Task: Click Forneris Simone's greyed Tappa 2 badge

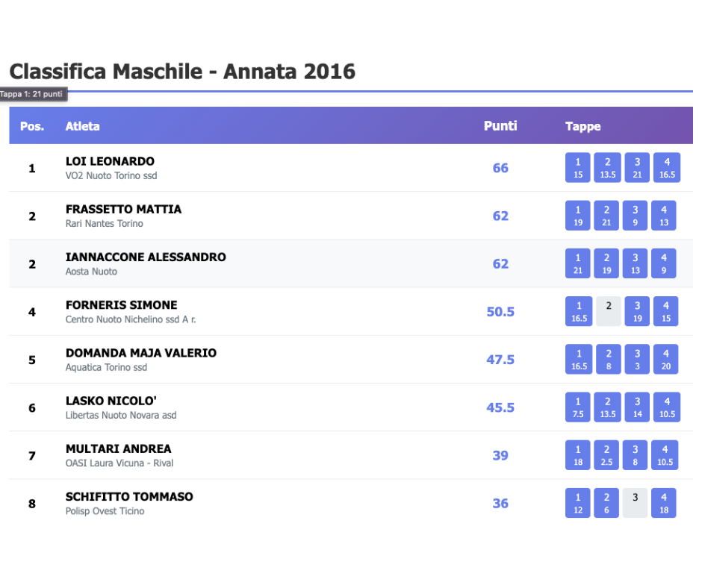Action: (x=609, y=311)
